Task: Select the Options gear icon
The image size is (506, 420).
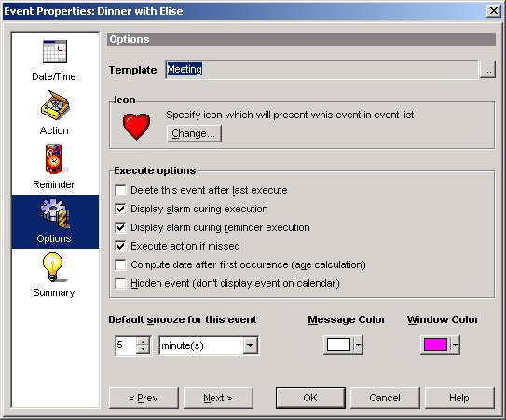Action: (x=54, y=213)
